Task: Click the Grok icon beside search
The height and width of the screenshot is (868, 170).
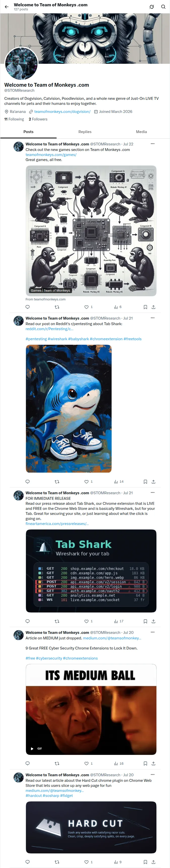Action: coord(152,7)
